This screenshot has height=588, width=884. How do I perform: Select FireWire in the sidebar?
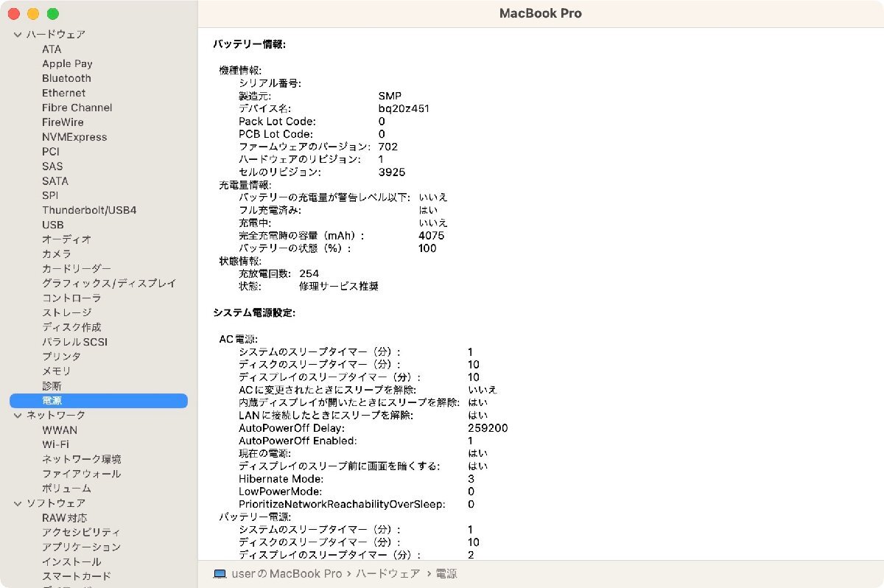[x=63, y=122]
